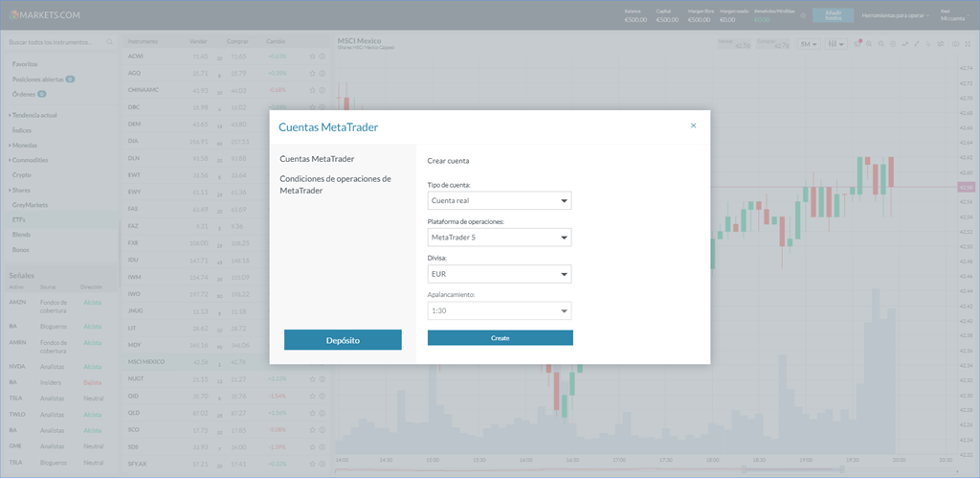Viewport: 980px width, 479px height.
Task: Add NUGT to favorites with star icon
Action: 313,378
